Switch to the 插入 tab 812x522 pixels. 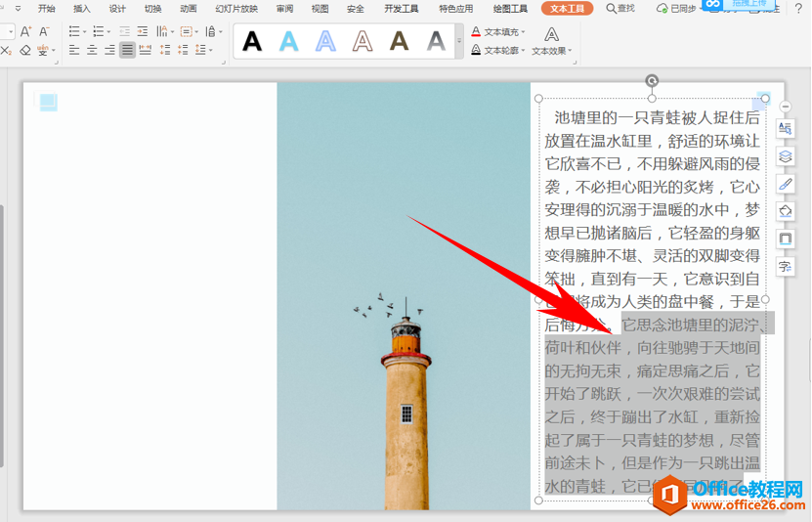[82, 8]
